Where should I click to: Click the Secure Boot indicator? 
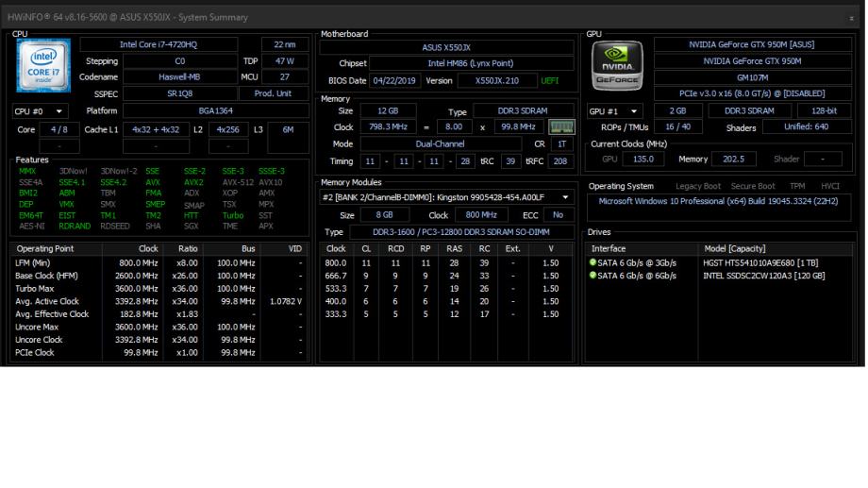[x=753, y=186]
